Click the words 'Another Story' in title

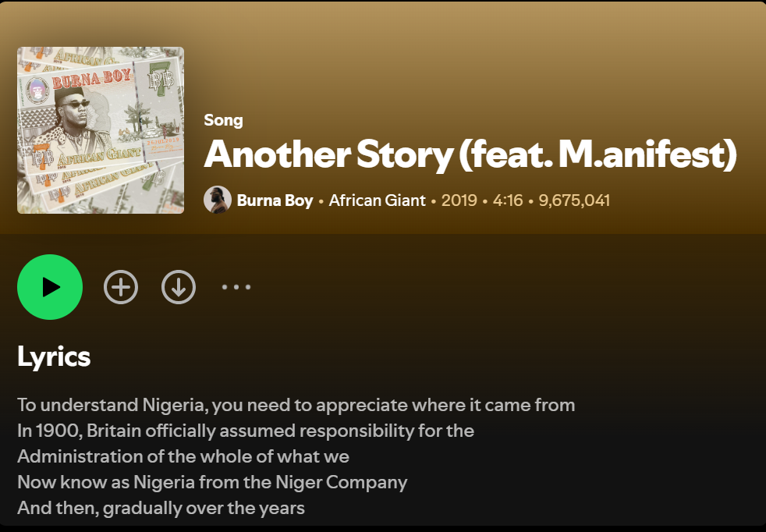(328, 154)
